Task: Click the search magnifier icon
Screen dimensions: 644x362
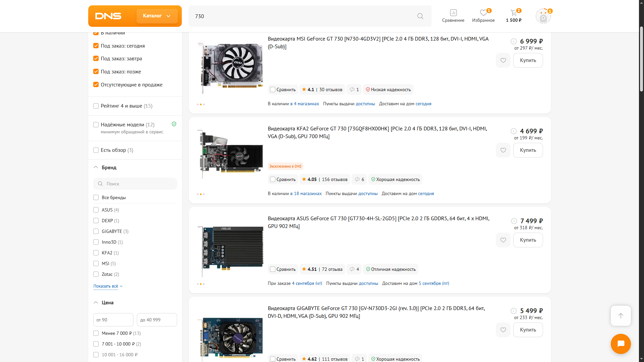Action: [420, 16]
